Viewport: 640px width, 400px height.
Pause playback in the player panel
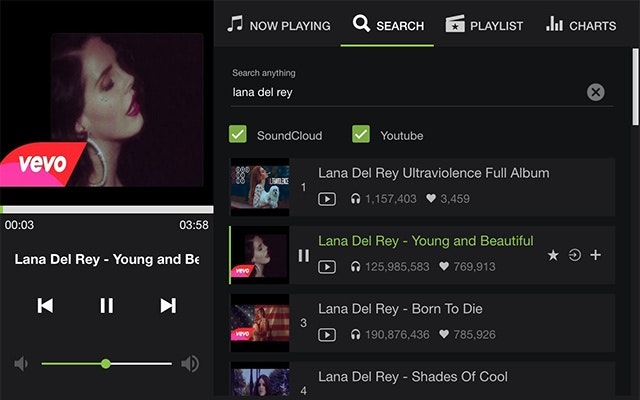[107, 305]
